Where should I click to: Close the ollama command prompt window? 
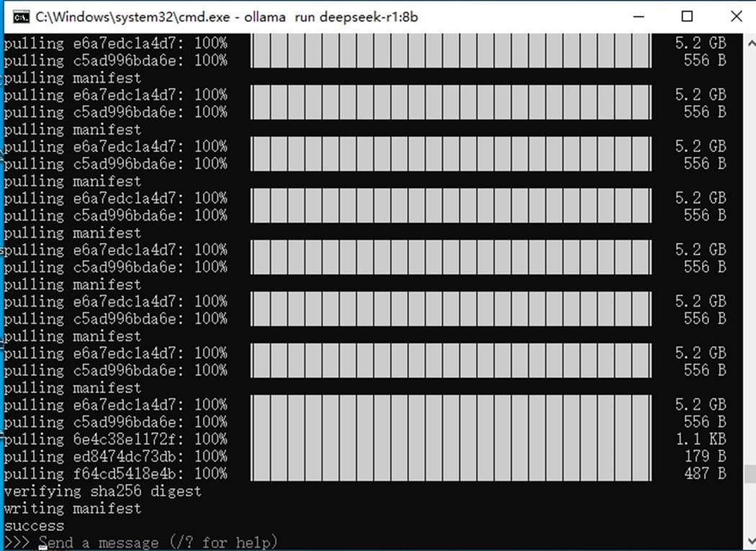736,17
